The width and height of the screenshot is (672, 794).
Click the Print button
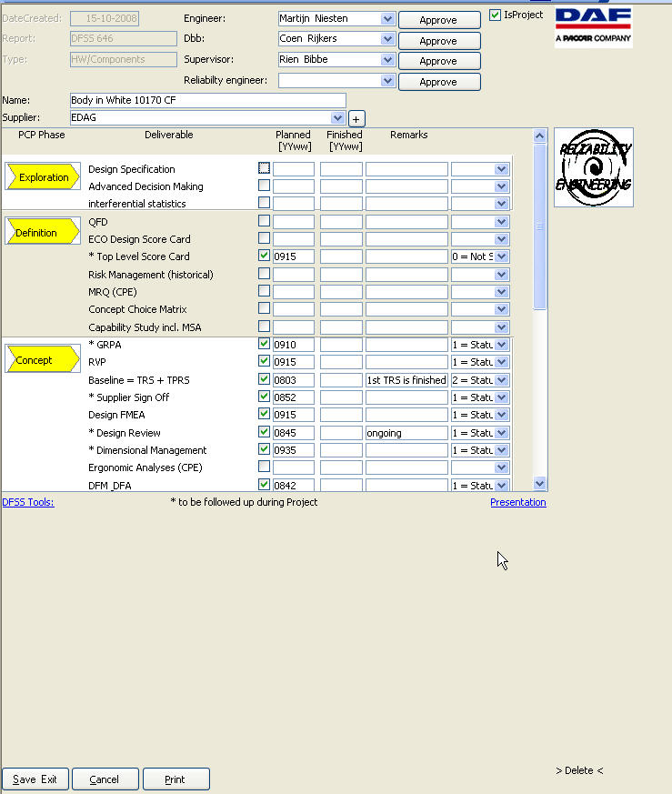(x=176, y=779)
